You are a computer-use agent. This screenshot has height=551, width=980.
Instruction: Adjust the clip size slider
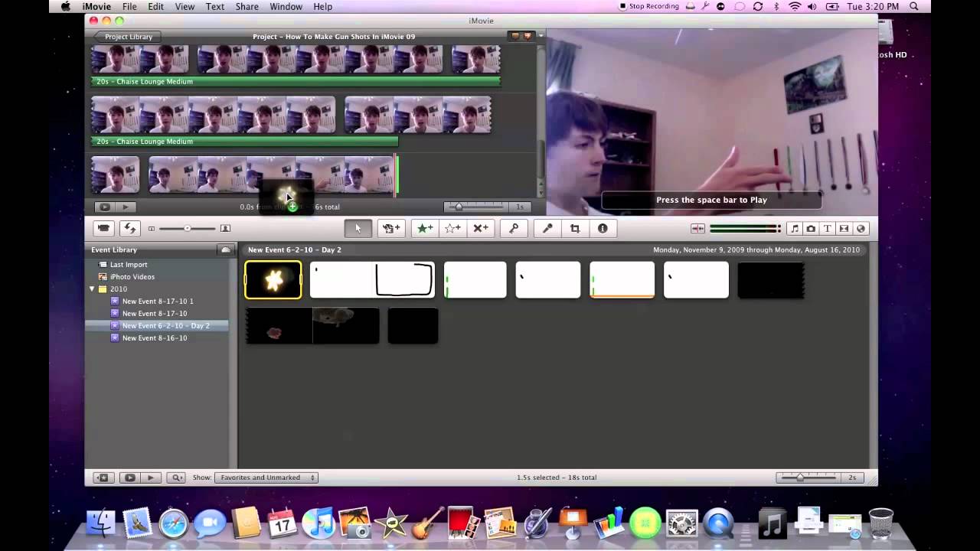point(188,228)
